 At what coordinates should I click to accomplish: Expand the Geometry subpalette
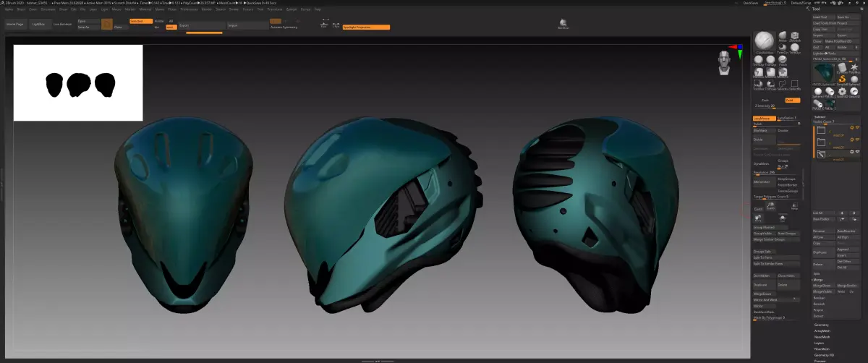[x=822, y=325]
